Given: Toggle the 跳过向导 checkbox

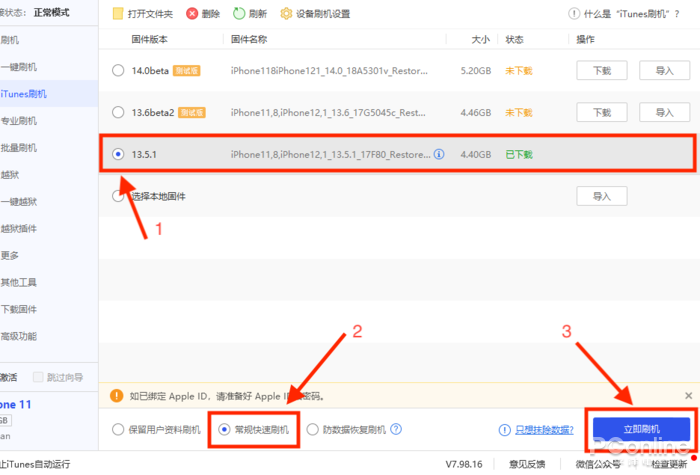Looking at the screenshot, I should coord(38,377).
